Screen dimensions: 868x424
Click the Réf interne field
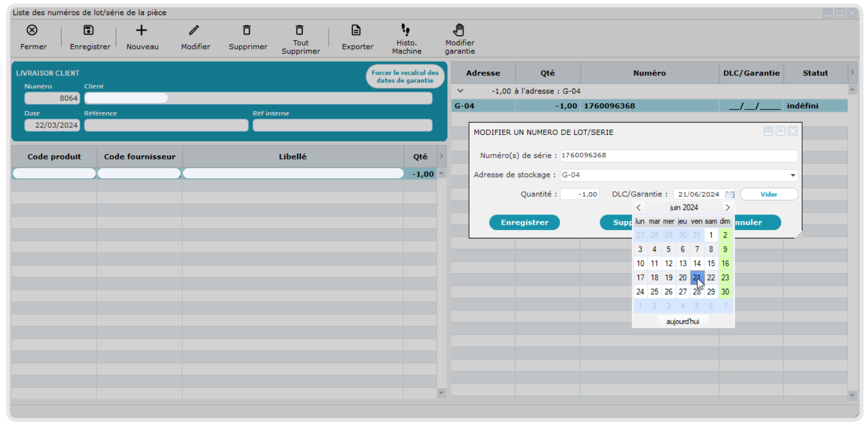click(342, 125)
